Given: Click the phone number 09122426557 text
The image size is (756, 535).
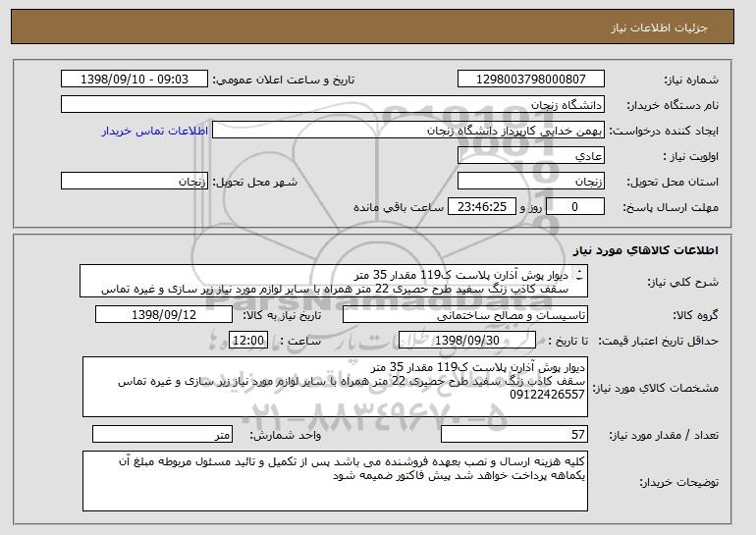Looking at the screenshot, I should [547, 395].
